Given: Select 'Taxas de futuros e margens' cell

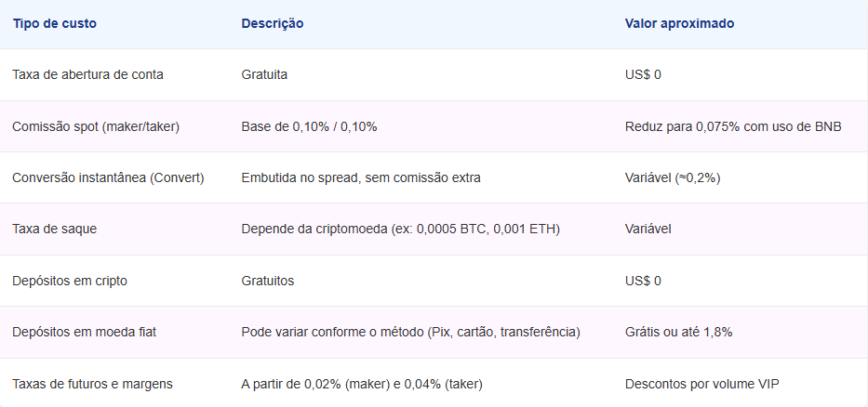Looking at the screenshot, I should (92, 384).
